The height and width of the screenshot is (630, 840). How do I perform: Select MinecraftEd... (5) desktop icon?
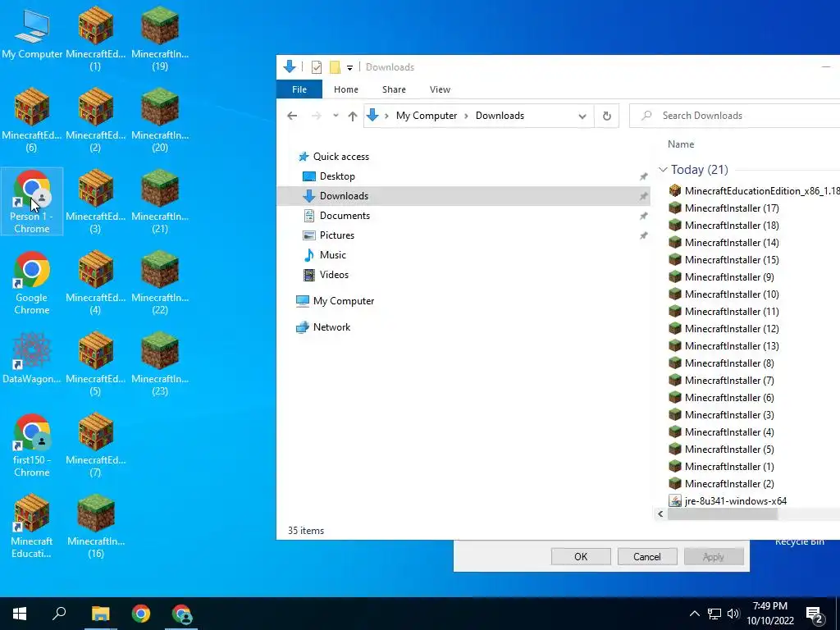pyautogui.click(x=95, y=363)
